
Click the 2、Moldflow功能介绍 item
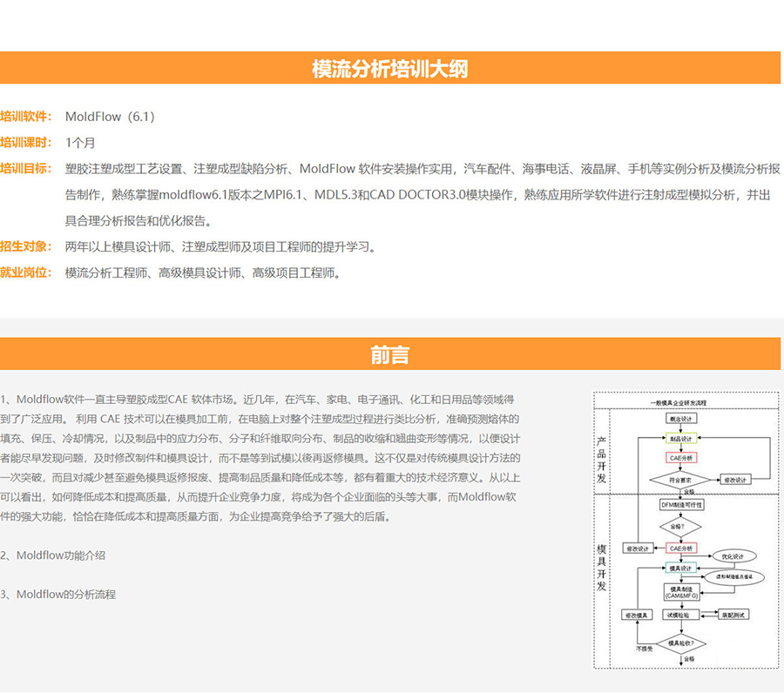coord(52,555)
